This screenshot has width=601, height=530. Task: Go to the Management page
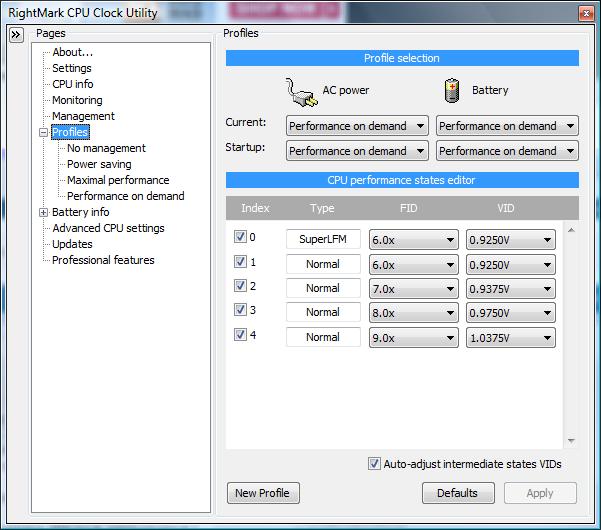[x=83, y=116]
